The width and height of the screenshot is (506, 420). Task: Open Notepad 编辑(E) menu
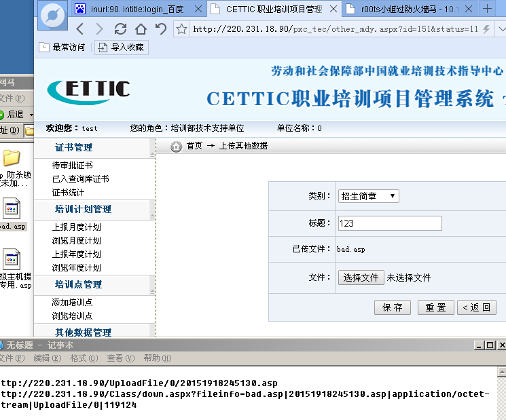coord(47,358)
